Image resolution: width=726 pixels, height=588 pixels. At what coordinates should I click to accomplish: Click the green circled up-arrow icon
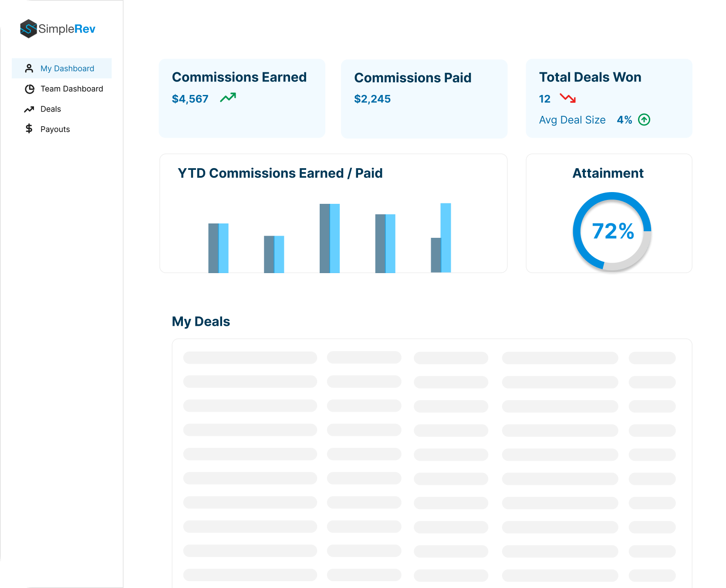click(x=644, y=119)
